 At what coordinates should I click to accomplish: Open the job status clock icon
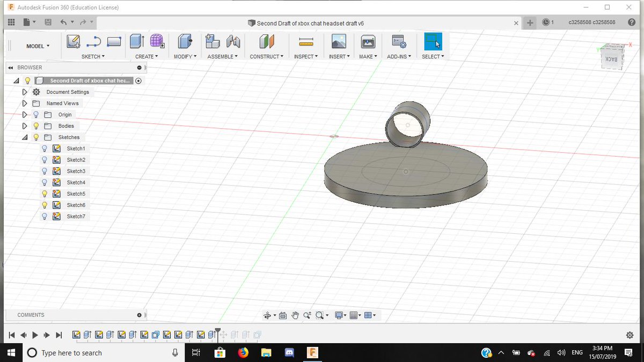click(x=546, y=23)
